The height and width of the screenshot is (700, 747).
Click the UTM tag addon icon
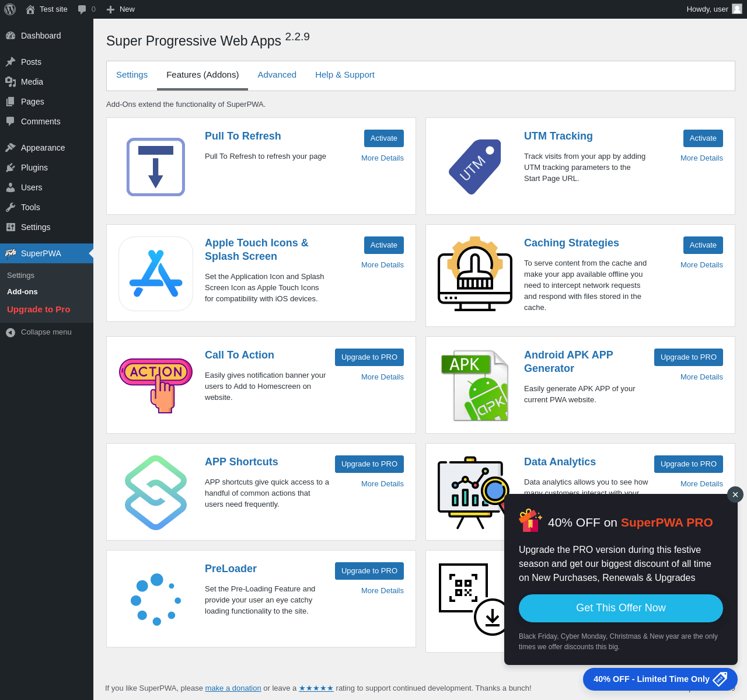(475, 167)
